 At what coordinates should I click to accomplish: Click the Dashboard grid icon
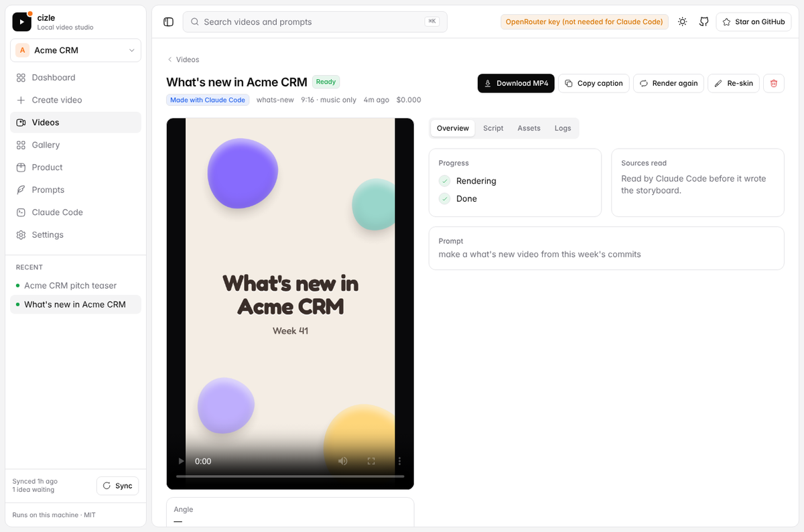point(21,78)
